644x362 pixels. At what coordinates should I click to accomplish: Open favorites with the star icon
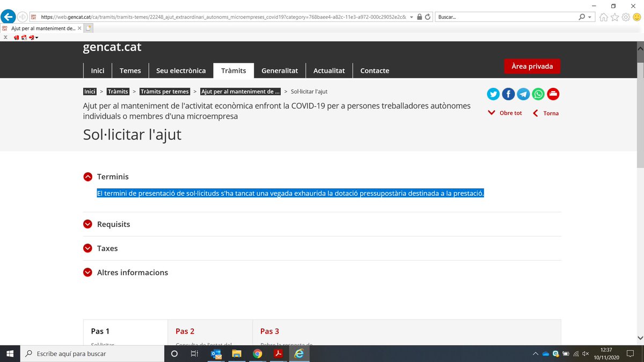point(615,17)
